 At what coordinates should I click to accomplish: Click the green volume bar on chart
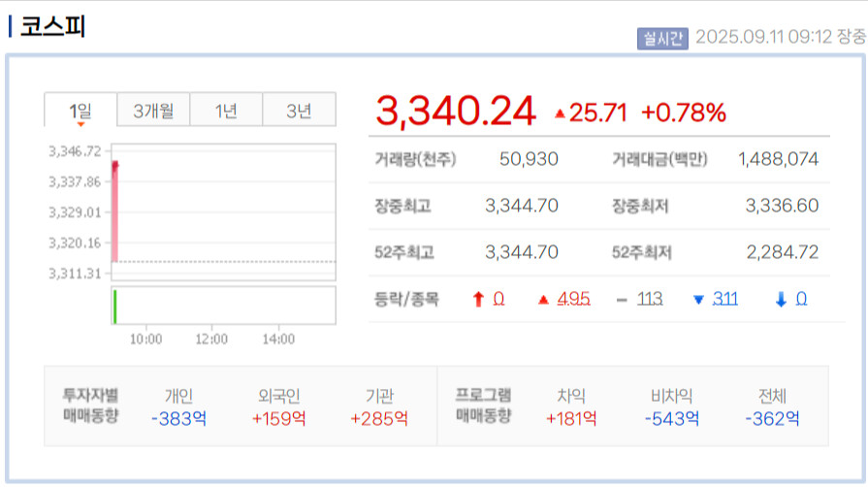pyautogui.click(x=114, y=307)
